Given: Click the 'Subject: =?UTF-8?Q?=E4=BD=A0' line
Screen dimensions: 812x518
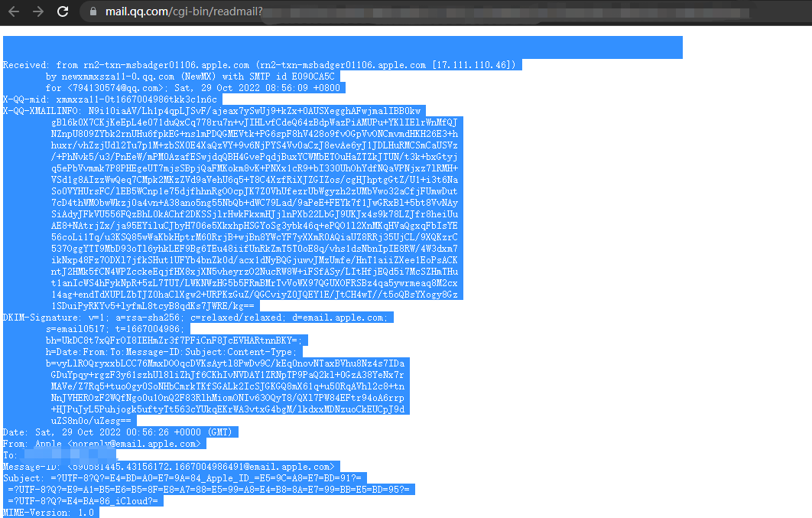Looking at the screenshot, I should coord(182,477).
